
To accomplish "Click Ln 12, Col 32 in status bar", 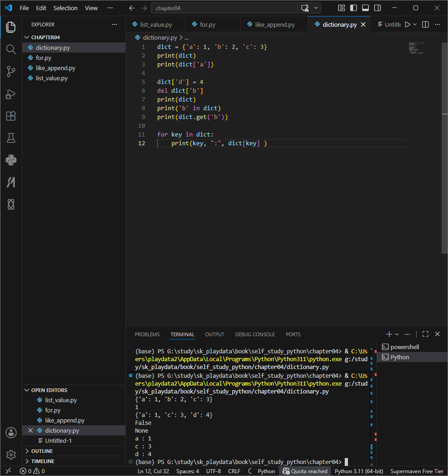I will tap(153, 471).
